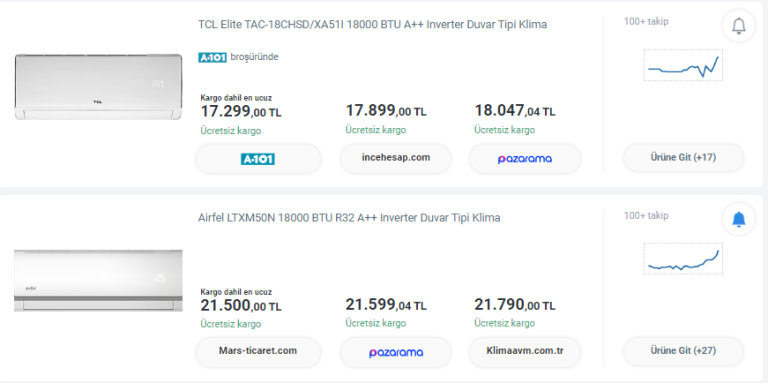The height and width of the screenshot is (383, 768).
Task: Go to Klimaavm.com.tr offer for Airfel
Action: tap(525, 352)
